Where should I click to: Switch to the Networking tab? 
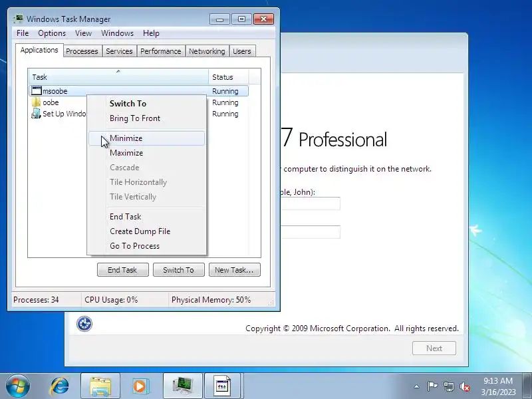(207, 51)
